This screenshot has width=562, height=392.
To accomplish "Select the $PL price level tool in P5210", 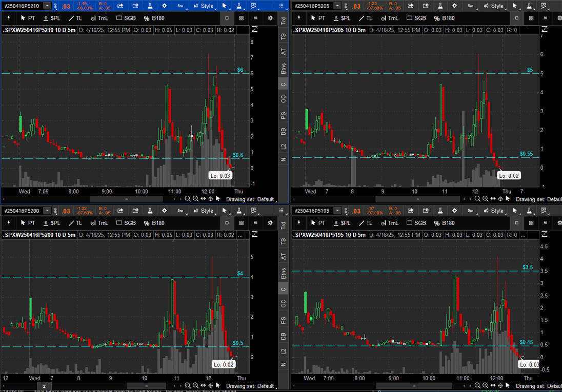I will click(52, 18).
